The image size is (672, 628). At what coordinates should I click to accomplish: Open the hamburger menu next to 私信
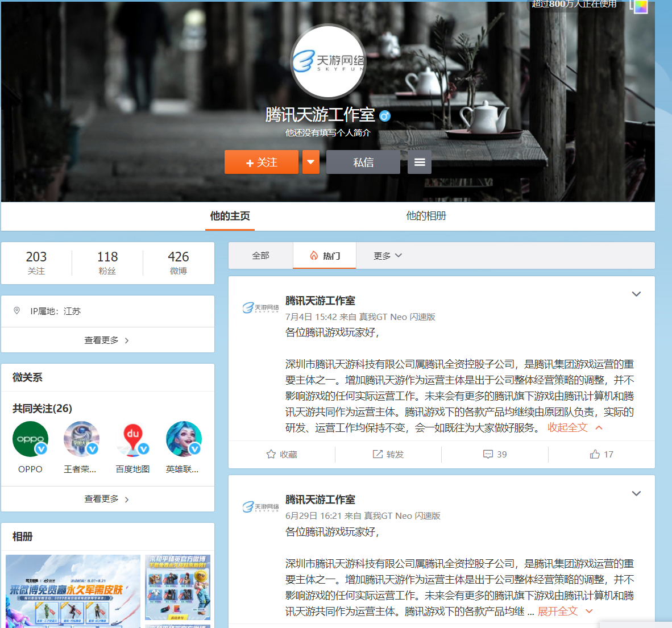pyautogui.click(x=419, y=162)
